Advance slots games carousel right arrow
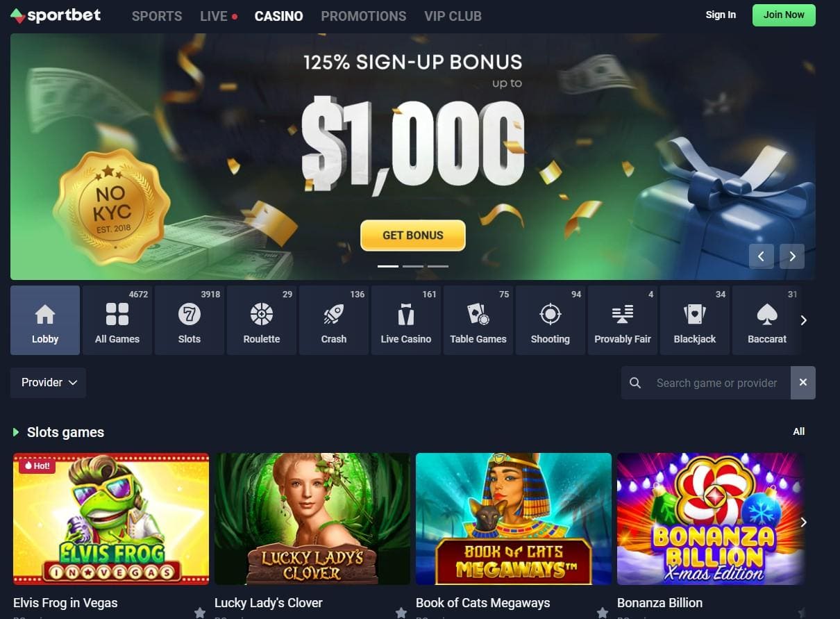 tap(804, 522)
